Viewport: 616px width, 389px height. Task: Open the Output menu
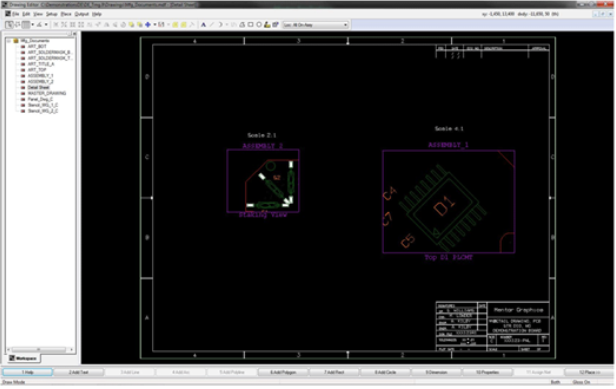click(x=82, y=14)
